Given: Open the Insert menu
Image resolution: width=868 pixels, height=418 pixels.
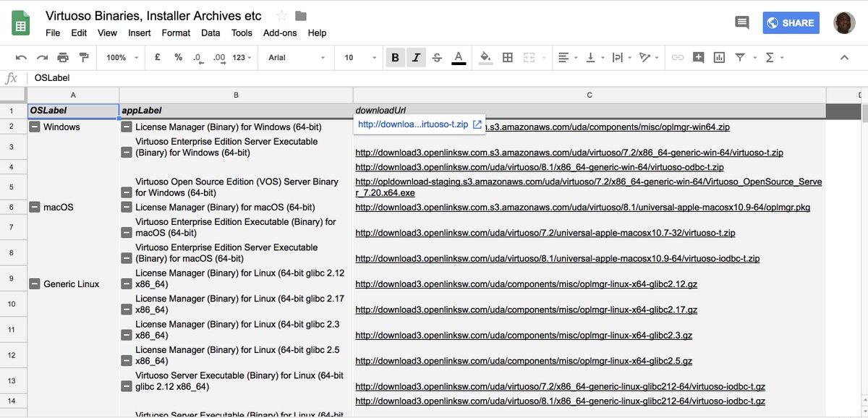Looking at the screenshot, I should click(x=140, y=33).
